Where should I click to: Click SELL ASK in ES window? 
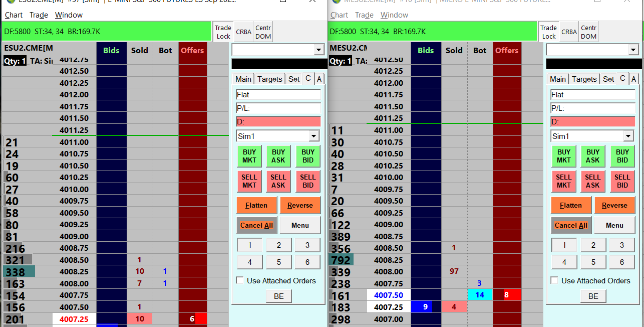278,181
